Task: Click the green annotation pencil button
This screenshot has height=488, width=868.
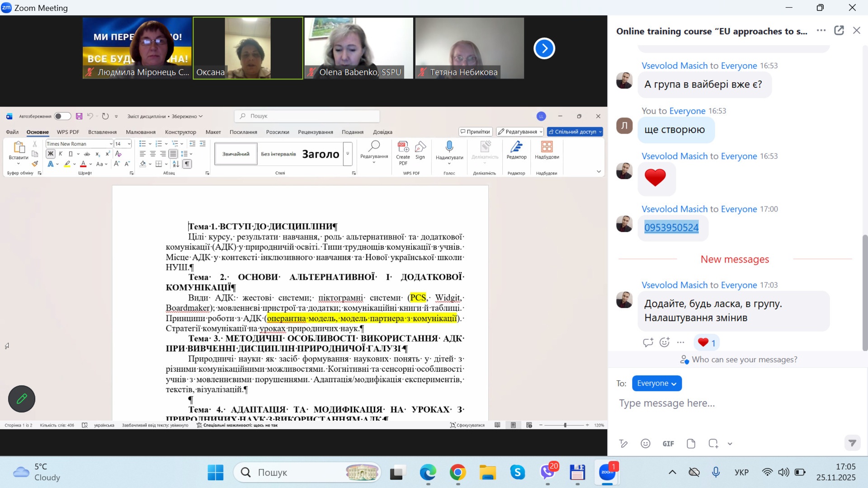Action: point(22,399)
